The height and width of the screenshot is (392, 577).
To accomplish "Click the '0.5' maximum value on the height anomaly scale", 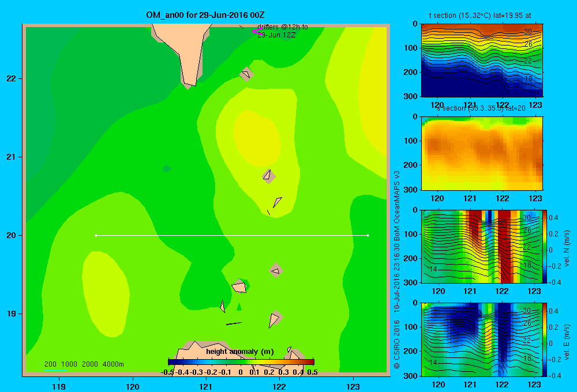I will click(x=312, y=372).
